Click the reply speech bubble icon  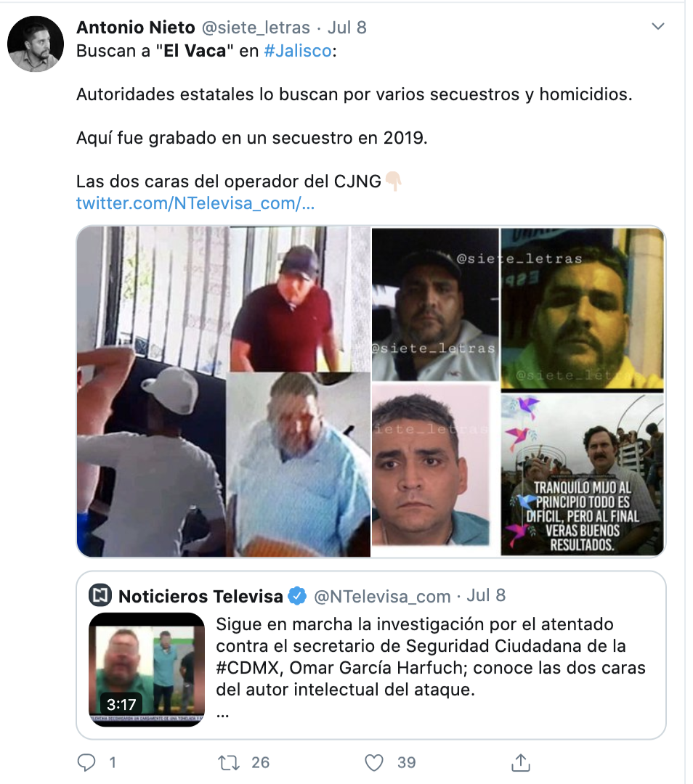click(86, 762)
